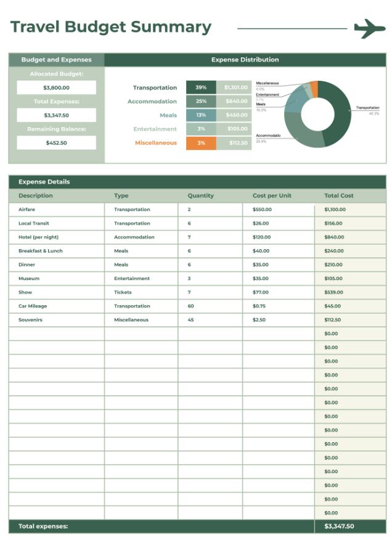Click the Total expenses footer label
The width and height of the screenshot is (392, 547).
point(43,527)
